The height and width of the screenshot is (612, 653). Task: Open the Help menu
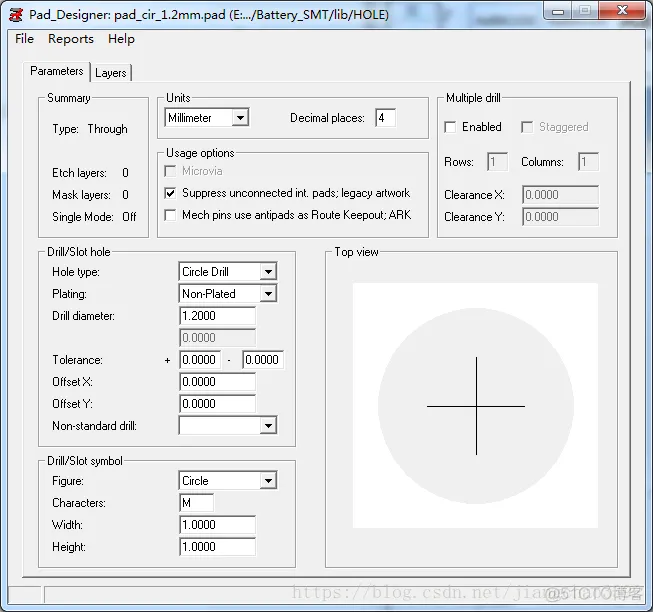tap(121, 39)
